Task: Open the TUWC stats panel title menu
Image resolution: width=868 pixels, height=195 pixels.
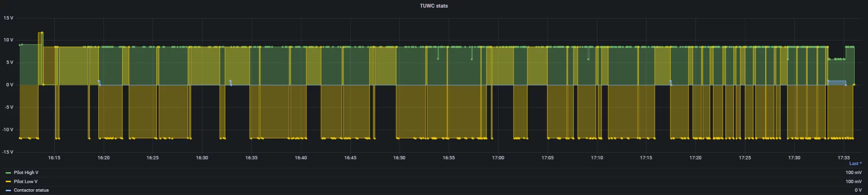Action: pos(433,6)
